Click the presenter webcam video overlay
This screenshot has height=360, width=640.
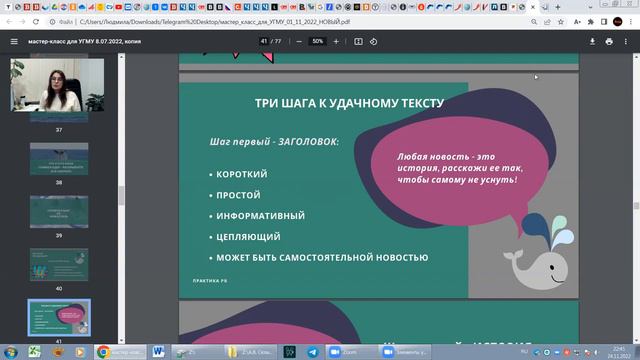click(57, 85)
